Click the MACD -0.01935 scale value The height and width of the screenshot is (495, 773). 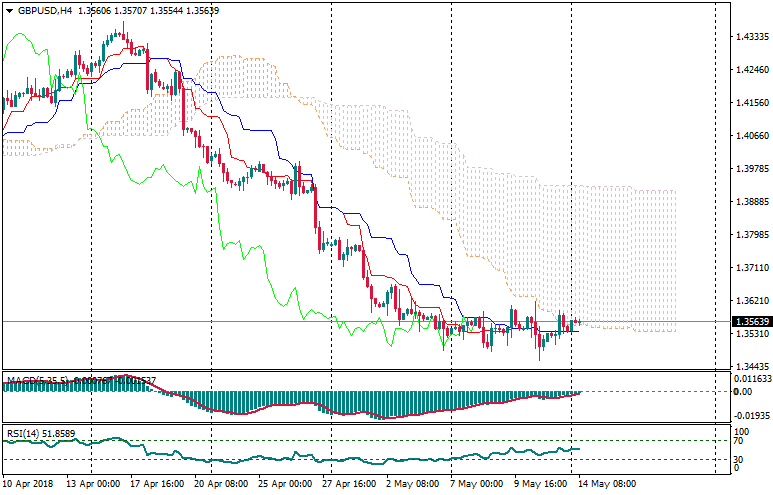click(x=750, y=413)
